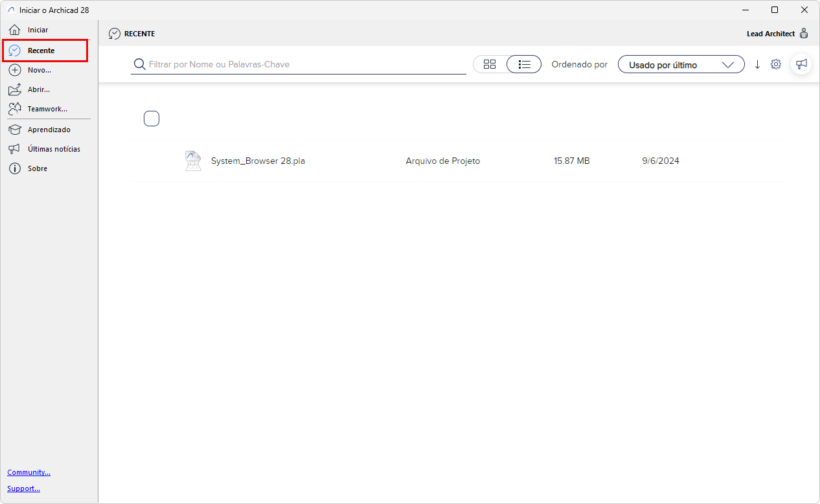Screen dimensions: 820x504
Task: Minimize the Archicad start window
Action: pos(746,10)
